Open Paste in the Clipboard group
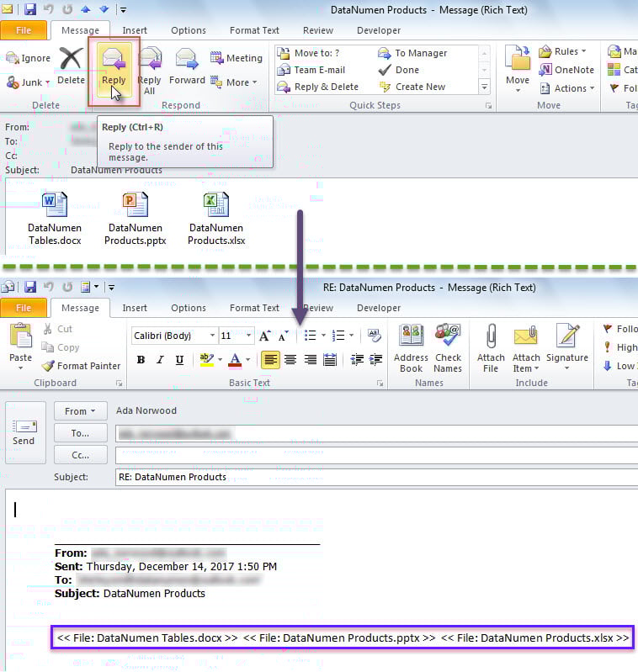 click(20, 347)
